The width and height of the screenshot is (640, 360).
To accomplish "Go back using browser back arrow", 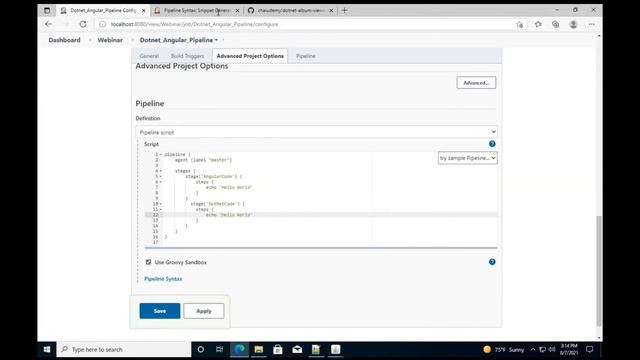I will (49, 24).
